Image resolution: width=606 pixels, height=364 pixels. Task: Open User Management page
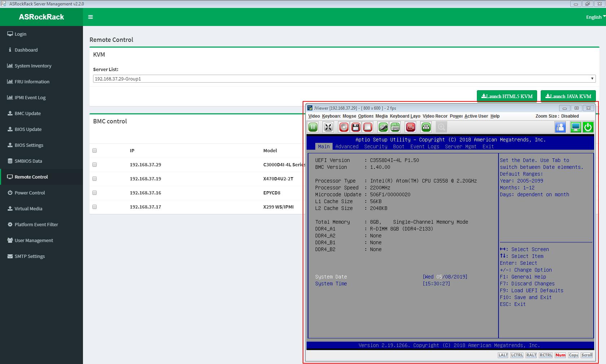tap(41, 240)
